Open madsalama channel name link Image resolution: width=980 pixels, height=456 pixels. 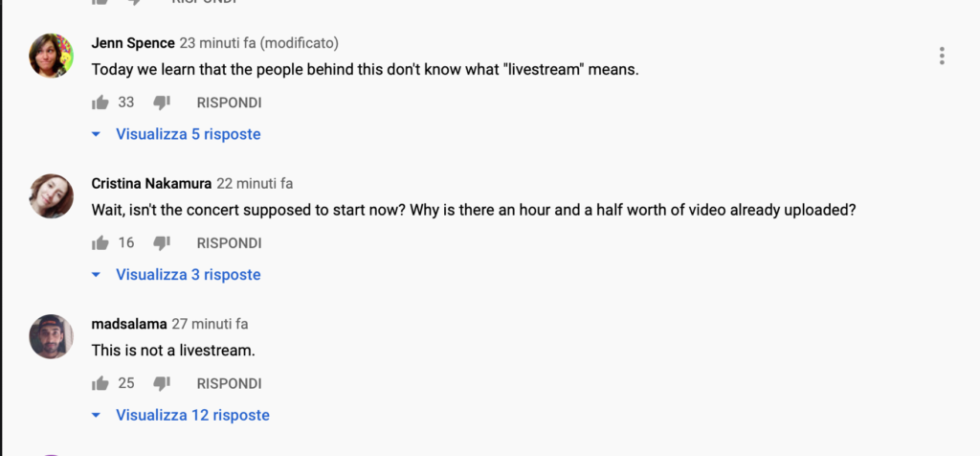pos(129,324)
